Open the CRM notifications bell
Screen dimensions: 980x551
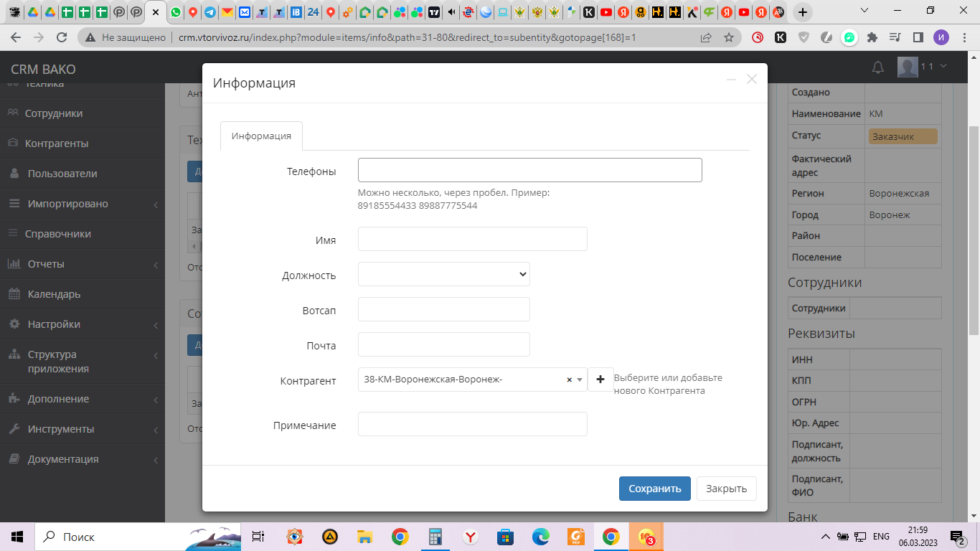[877, 67]
